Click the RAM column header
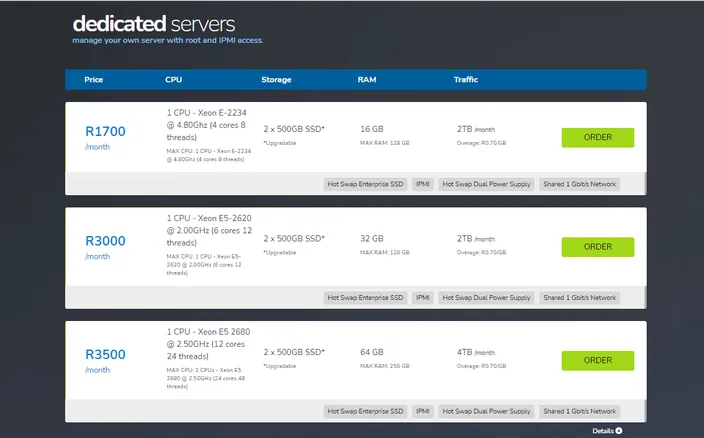This screenshot has height=438, width=704. click(x=367, y=79)
